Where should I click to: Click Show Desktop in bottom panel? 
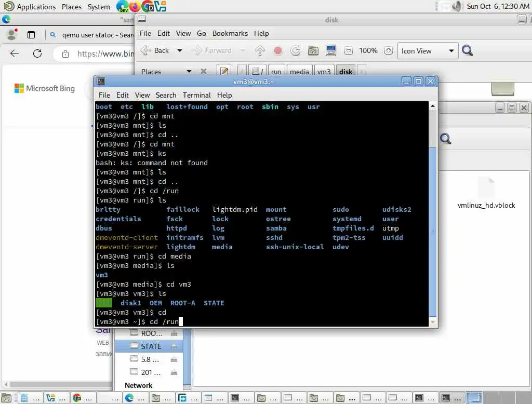point(6,398)
